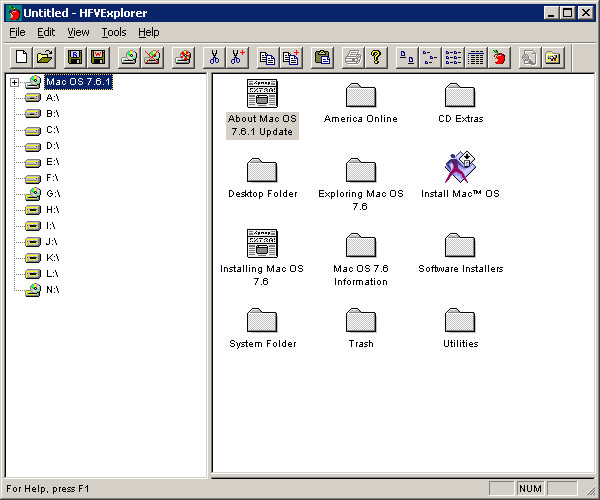Open the File menu
This screenshot has height=500, width=600.
(x=18, y=32)
